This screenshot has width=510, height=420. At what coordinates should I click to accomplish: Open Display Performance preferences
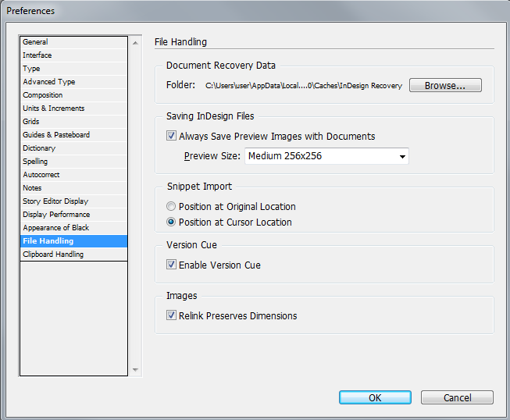(73, 215)
